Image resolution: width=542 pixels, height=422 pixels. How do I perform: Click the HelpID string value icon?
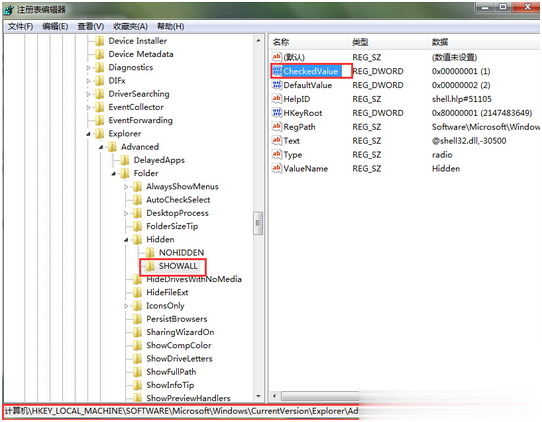[277, 99]
